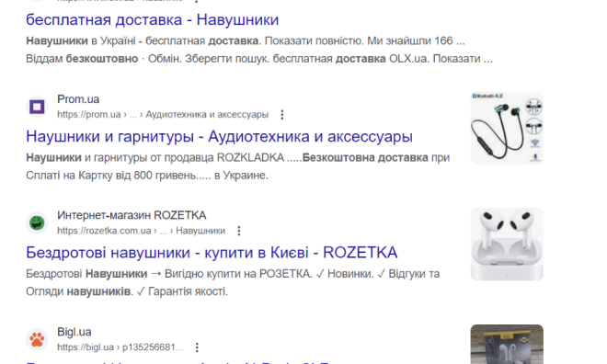Open the link 'бесплатная доставка - Навушники'
This screenshot has width=607, height=364.
(x=152, y=19)
